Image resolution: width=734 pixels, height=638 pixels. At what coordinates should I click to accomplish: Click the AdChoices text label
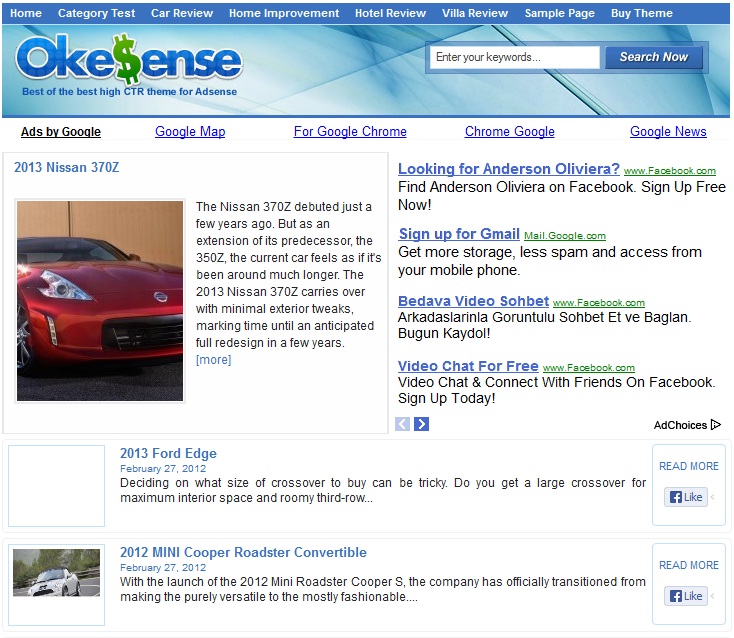[x=680, y=425]
